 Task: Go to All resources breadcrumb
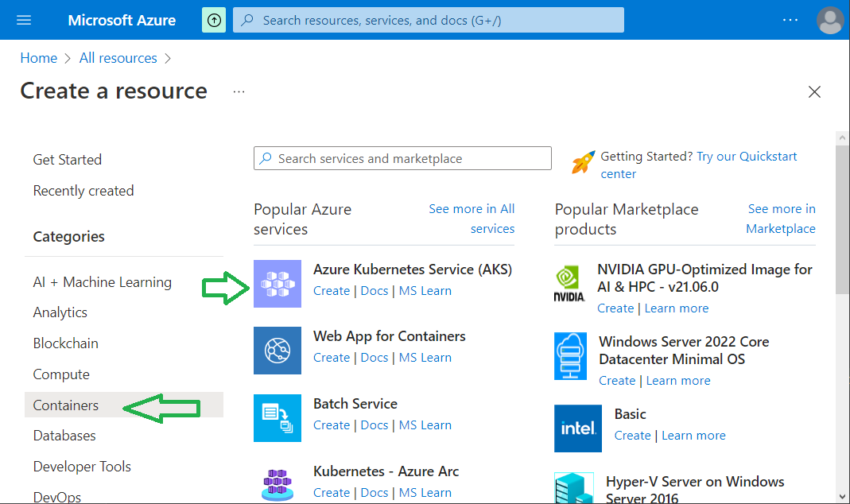(x=118, y=58)
